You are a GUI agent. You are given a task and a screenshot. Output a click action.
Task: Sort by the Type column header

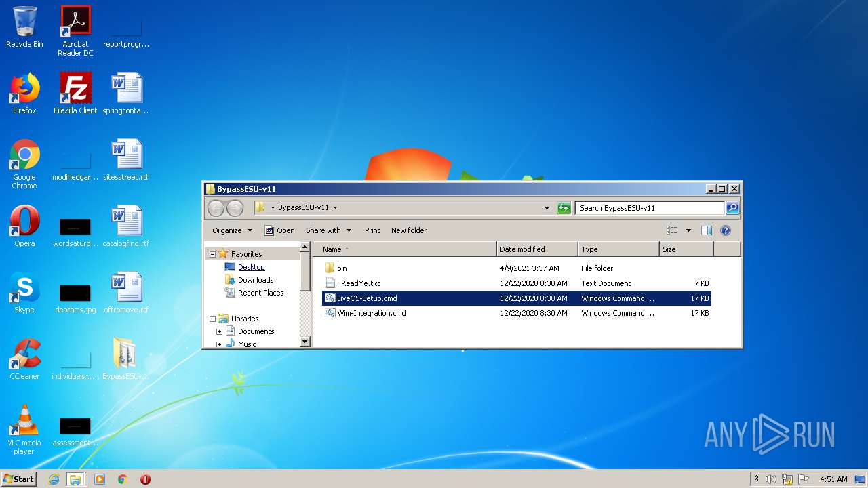[x=618, y=249]
